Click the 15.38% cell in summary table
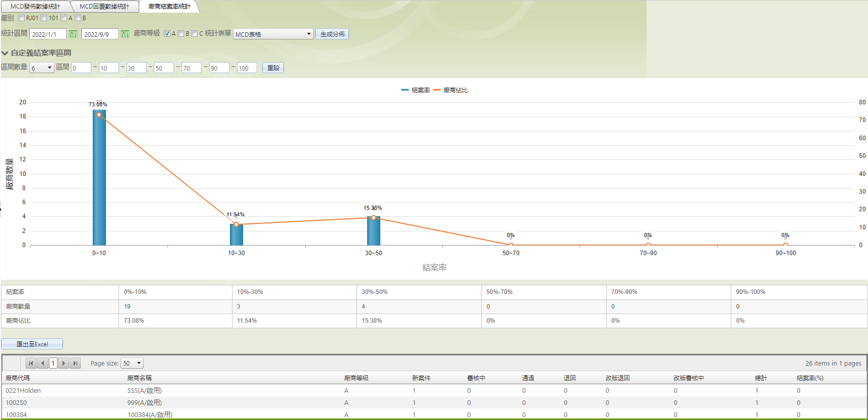Image resolution: width=868 pixels, height=420 pixels. pos(419,321)
